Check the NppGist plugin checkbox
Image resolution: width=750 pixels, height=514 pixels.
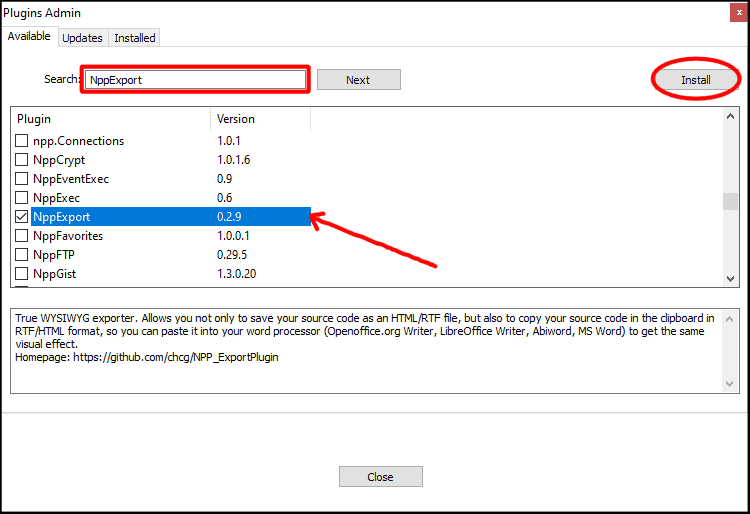[22, 273]
